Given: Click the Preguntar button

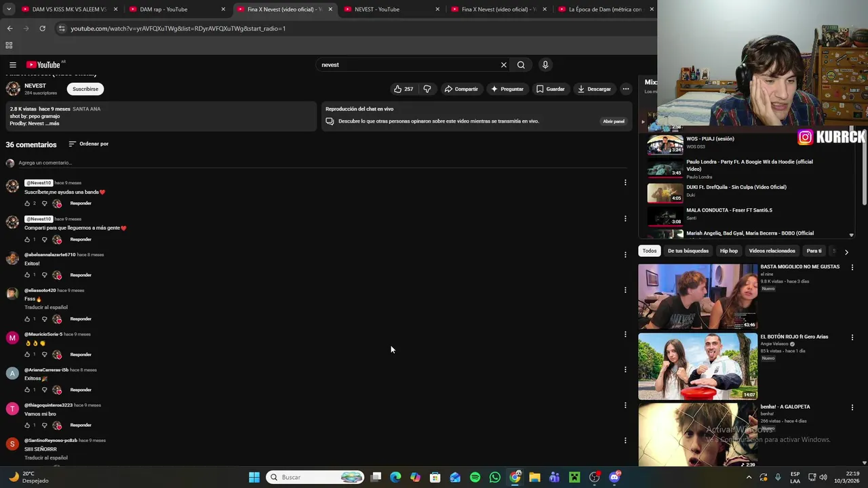Looking at the screenshot, I should coord(507,89).
